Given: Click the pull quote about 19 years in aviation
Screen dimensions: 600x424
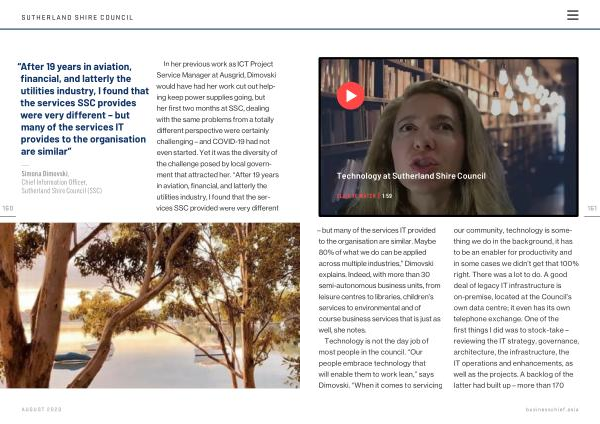Looking at the screenshot, I should [80, 110].
